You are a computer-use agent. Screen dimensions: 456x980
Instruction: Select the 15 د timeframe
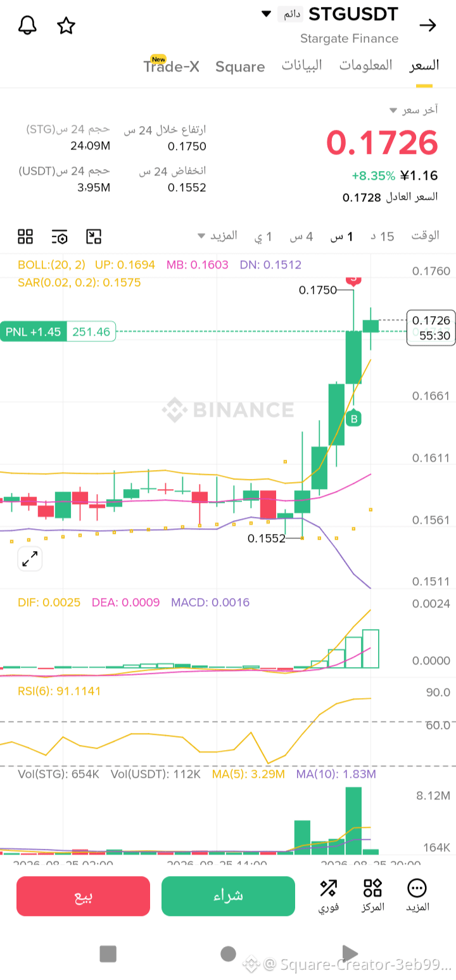(x=382, y=236)
